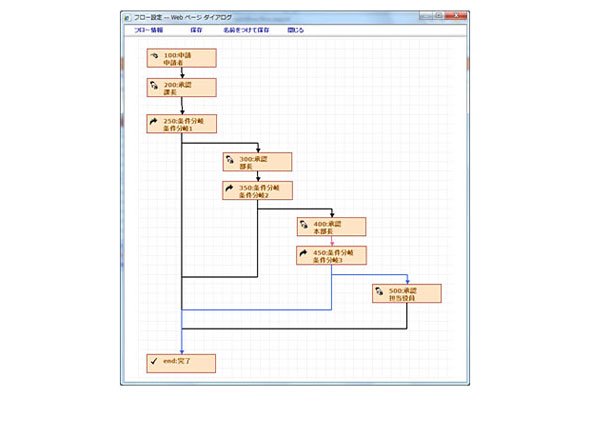This screenshot has height=438, width=590.
Task: Select the 300:承認 部長 node box
Action: coord(257,162)
